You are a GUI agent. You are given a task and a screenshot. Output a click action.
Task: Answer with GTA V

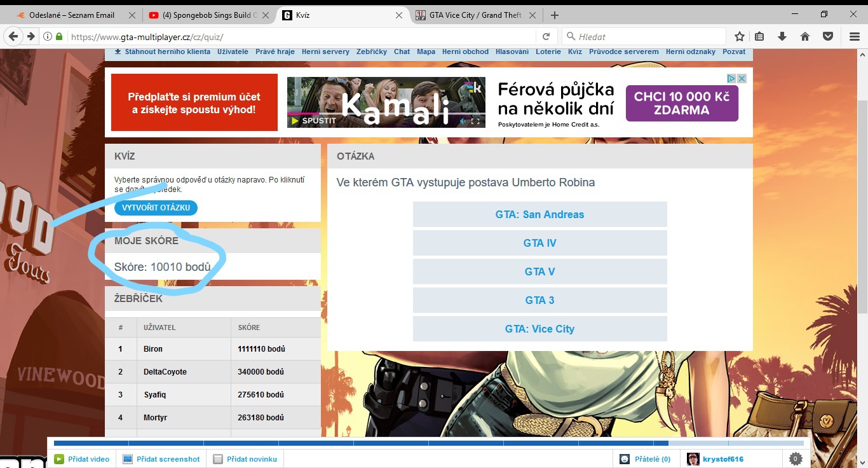point(540,272)
